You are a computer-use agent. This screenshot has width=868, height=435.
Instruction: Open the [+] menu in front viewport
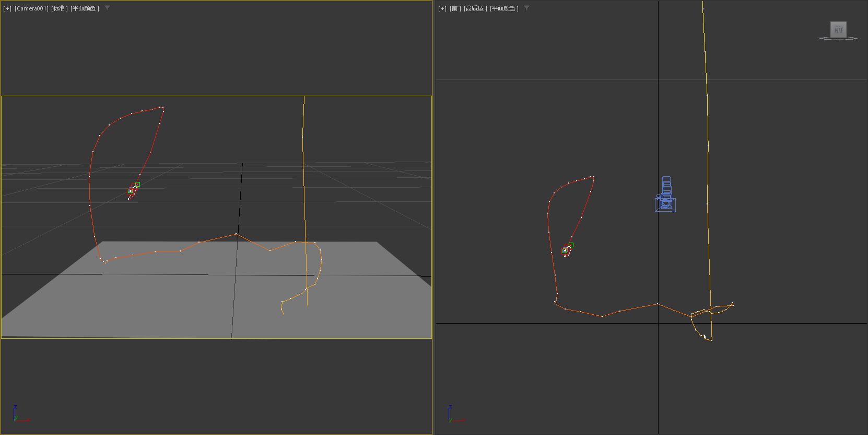(x=442, y=8)
